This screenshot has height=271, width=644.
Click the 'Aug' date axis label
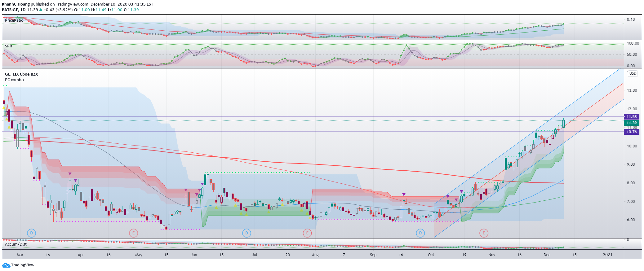pos(315,255)
